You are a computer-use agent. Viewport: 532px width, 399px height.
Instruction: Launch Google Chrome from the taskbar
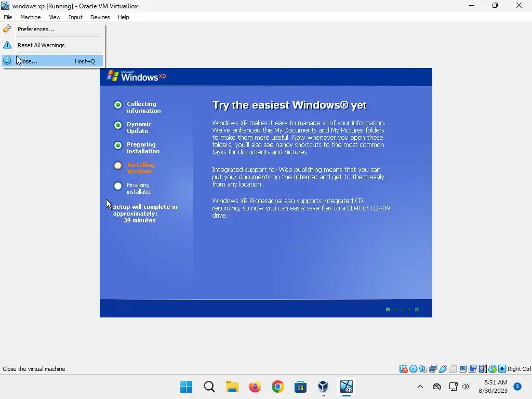pos(277,387)
